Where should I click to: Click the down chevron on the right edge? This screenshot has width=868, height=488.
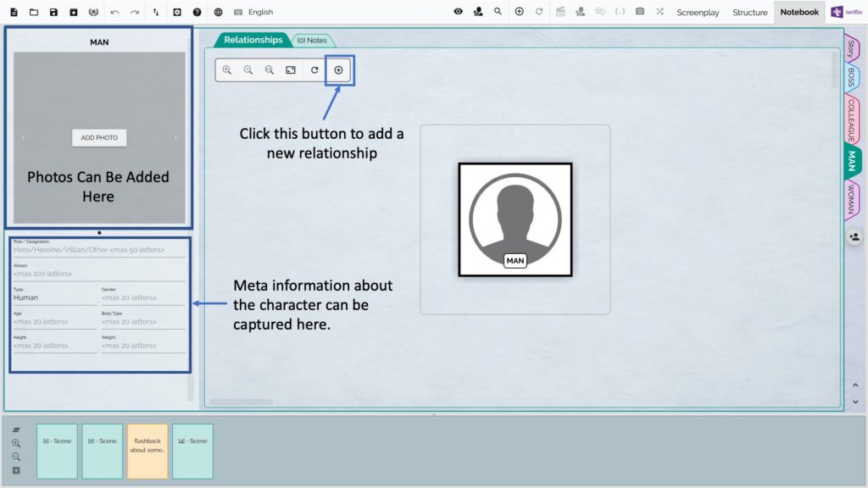pos(855,402)
